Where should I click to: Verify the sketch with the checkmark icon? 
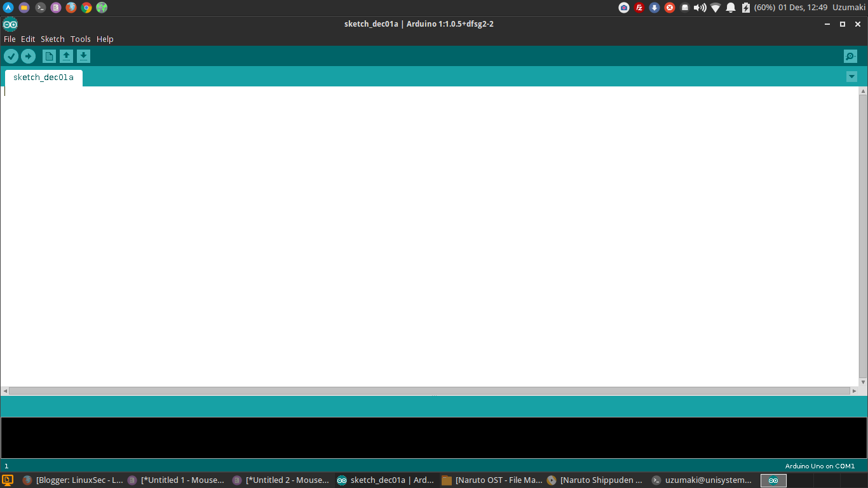[x=11, y=56]
